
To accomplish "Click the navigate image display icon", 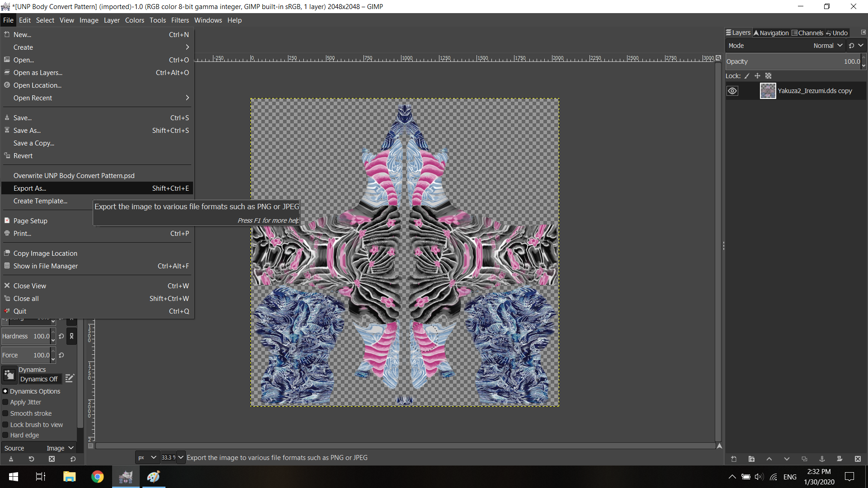I will point(719,446).
